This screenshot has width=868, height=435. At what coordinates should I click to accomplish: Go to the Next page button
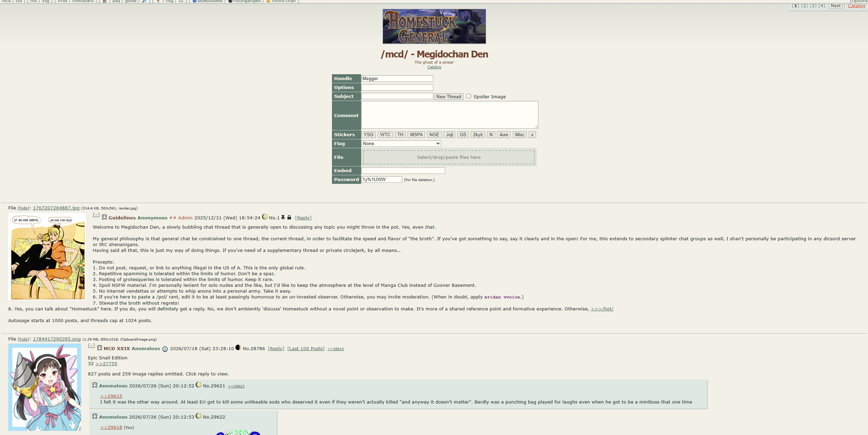tap(836, 6)
